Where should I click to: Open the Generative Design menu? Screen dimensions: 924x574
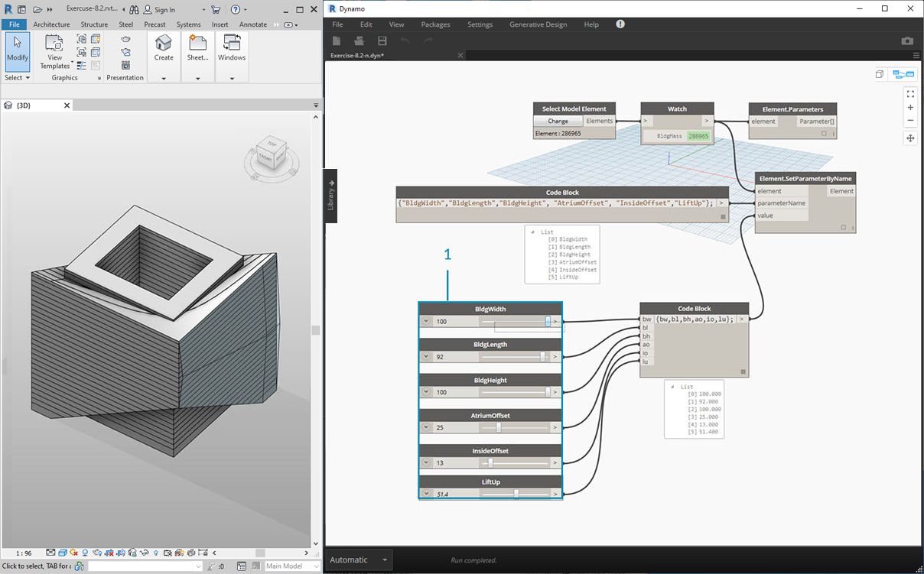point(538,24)
